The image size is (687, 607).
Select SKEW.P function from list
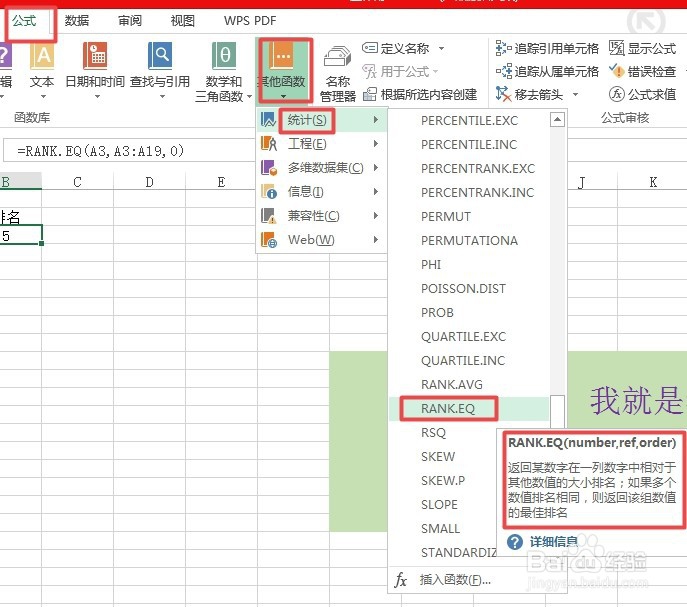coord(443,481)
